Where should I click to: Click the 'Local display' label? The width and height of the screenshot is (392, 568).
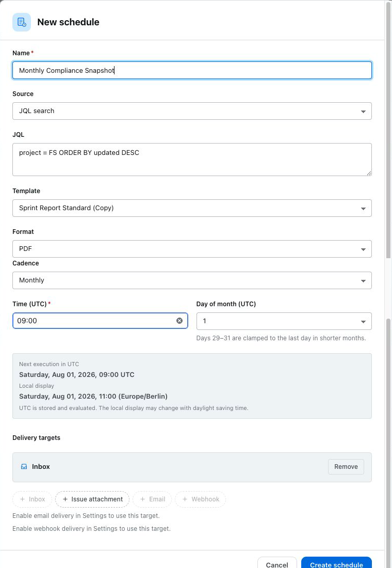pos(37,386)
